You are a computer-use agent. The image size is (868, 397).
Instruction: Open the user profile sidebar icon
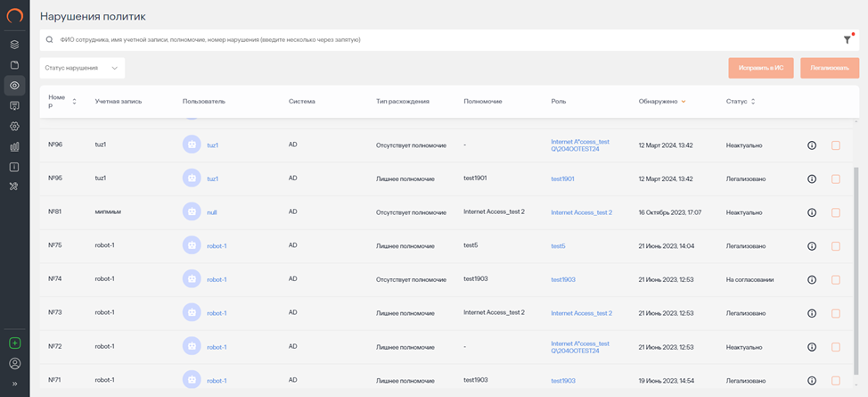click(x=15, y=364)
